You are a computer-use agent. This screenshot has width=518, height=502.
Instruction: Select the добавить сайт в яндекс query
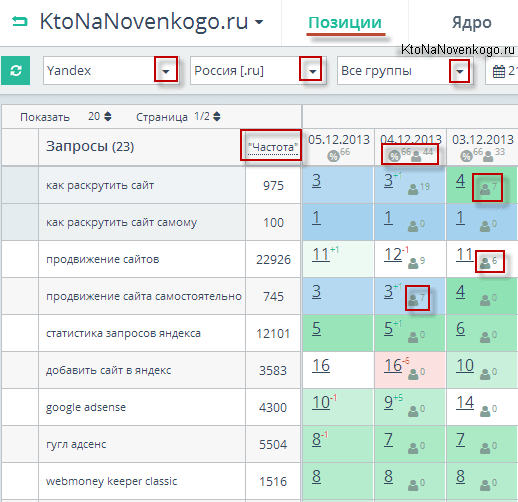[108, 370]
